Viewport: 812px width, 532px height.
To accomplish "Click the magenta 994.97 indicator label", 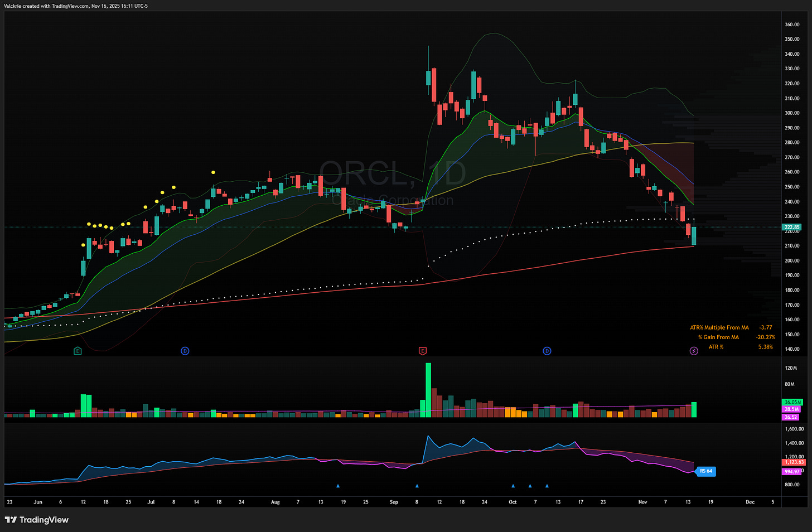I will click(792, 471).
